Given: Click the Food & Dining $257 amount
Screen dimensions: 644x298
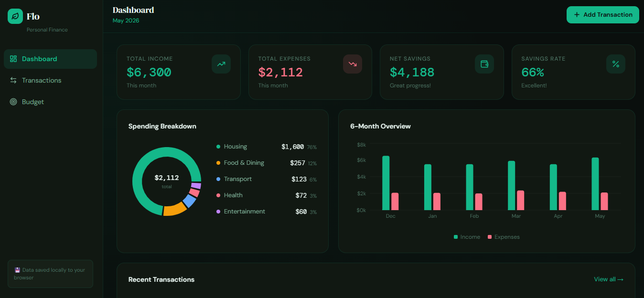Looking at the screenshot, I should pos(298,163).
